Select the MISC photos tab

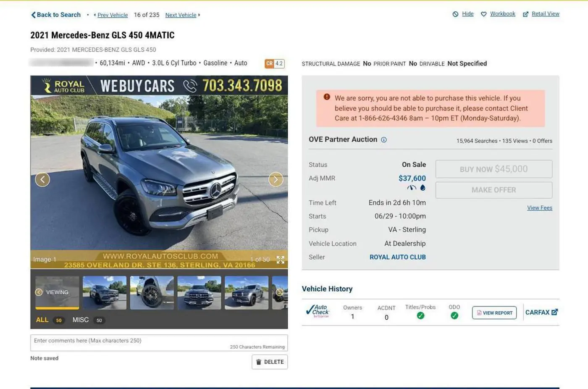[x=81, y=320]
